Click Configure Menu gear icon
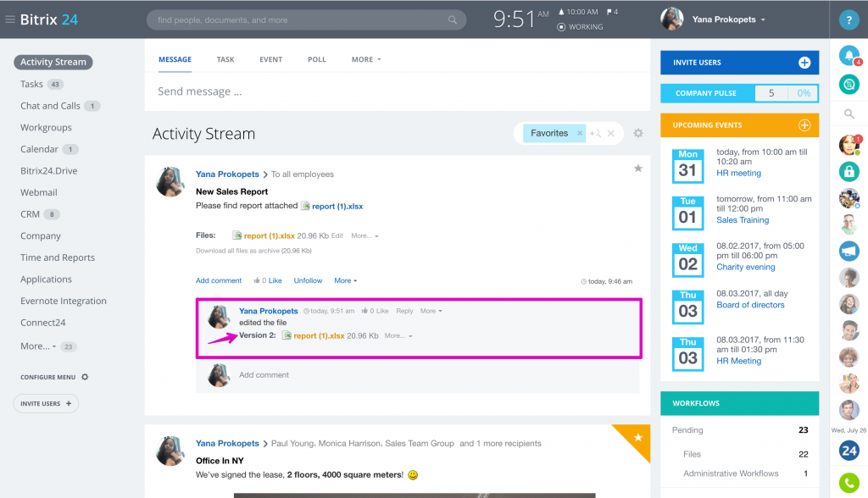Screen dimensions: 868x498 coord(85,377)
